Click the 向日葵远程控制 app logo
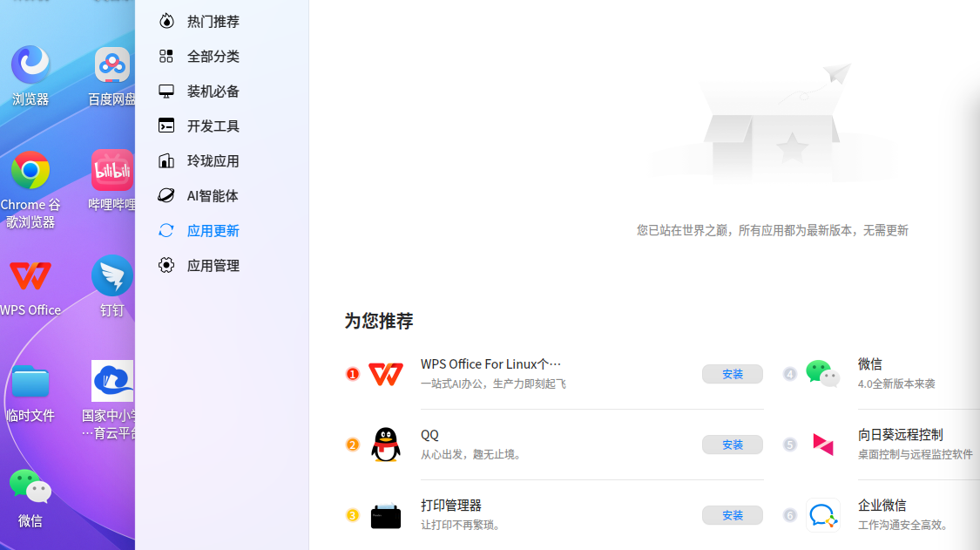The image size is (980, 550). click(x=822, y=445)
